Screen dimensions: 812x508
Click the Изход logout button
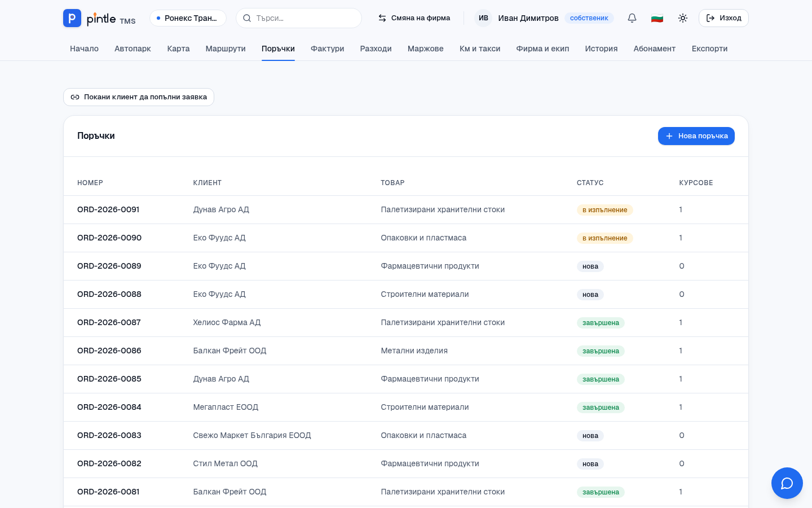tap(723, 18)
